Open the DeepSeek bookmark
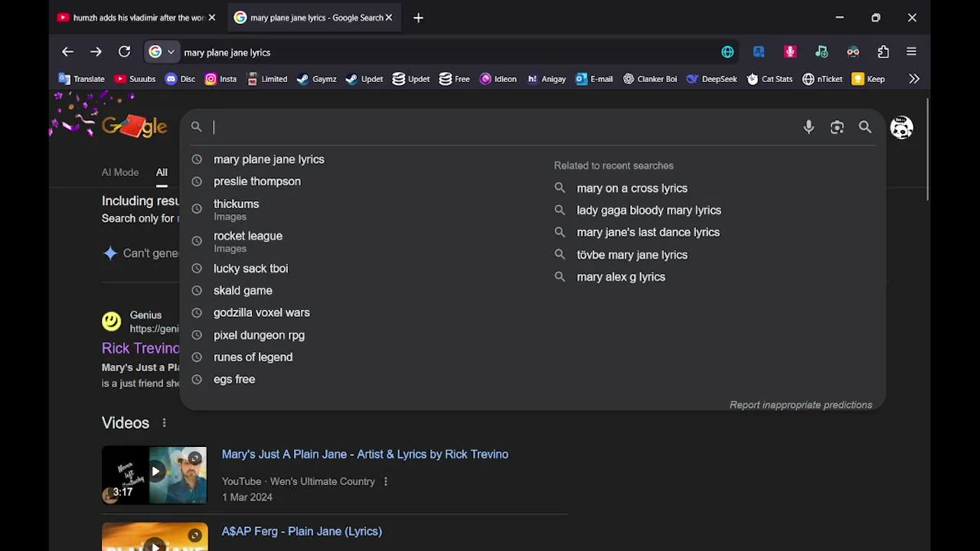Screen dimensions: 980x551 pyautogui.click(x=711, y=79)
